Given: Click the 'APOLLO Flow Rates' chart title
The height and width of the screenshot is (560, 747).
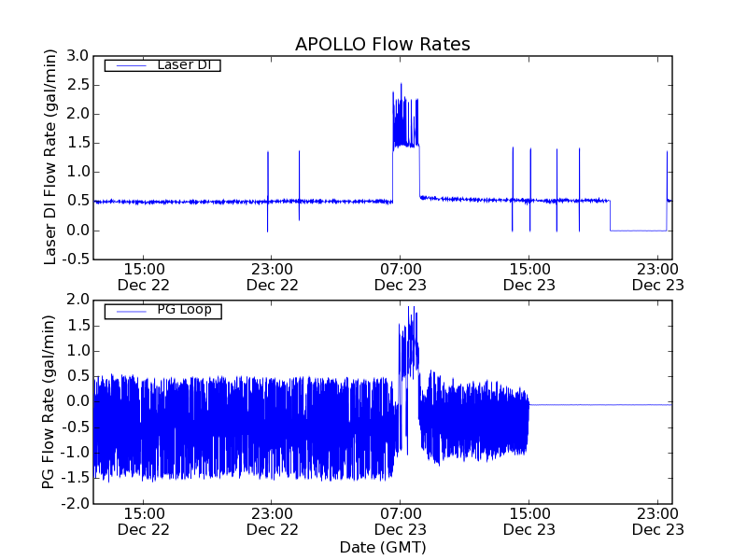Looking at the screenshot, I should coord(383,44).
